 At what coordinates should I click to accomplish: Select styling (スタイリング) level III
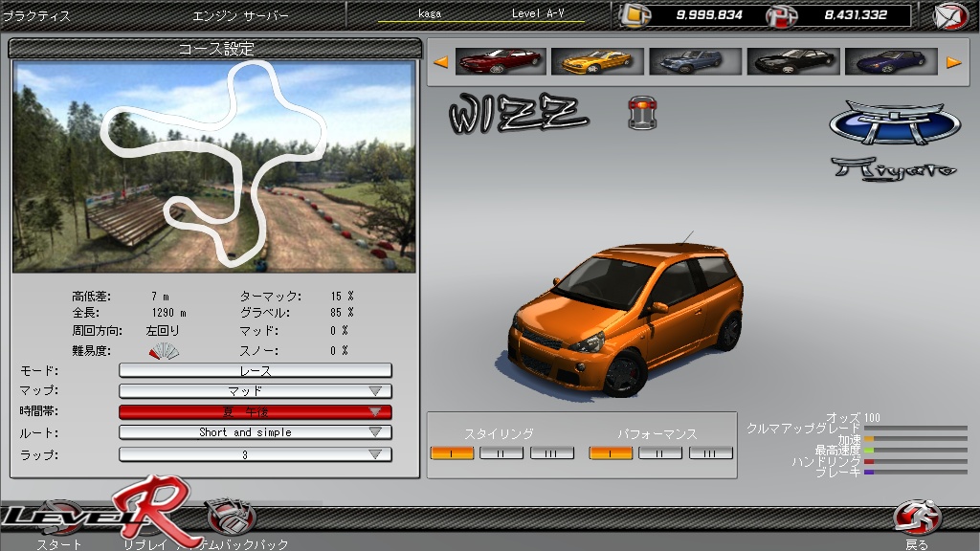[552, 452]
